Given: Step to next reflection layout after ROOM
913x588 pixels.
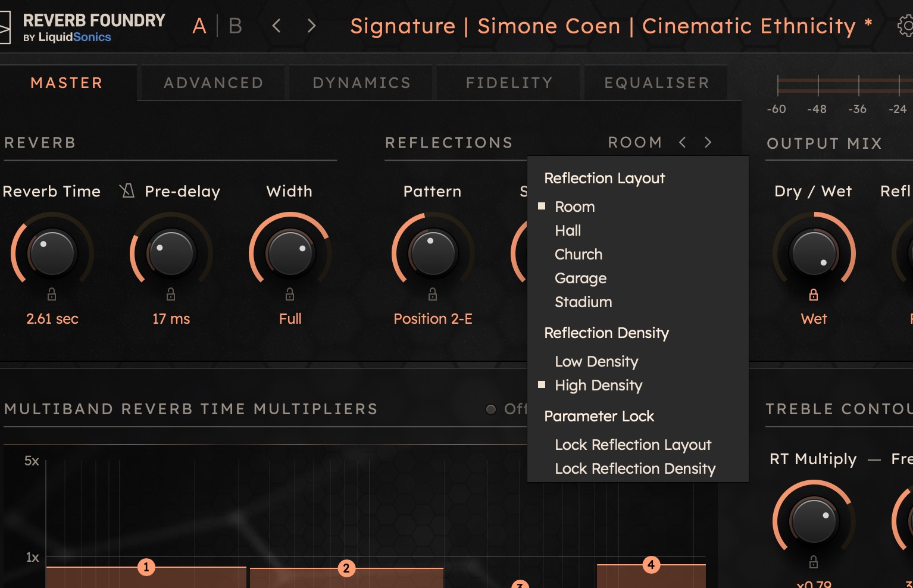Looking at the screenshot, I should tap(708, 142).
